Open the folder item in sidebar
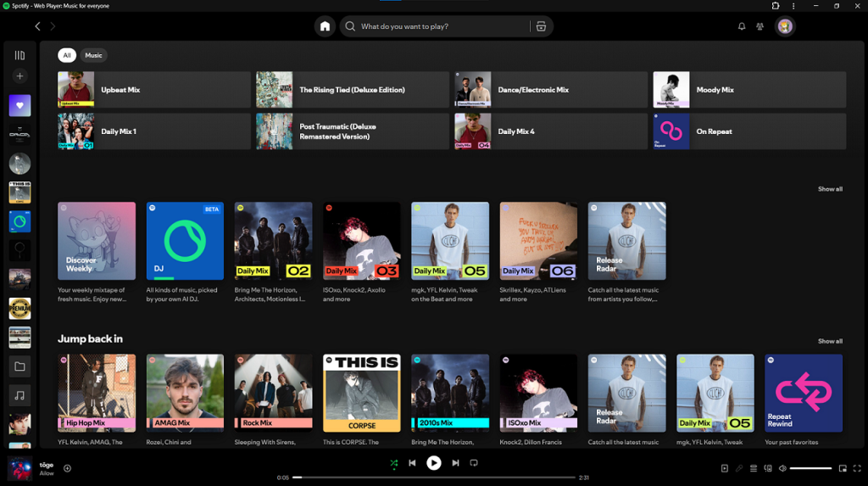 (x=19, y=366)
